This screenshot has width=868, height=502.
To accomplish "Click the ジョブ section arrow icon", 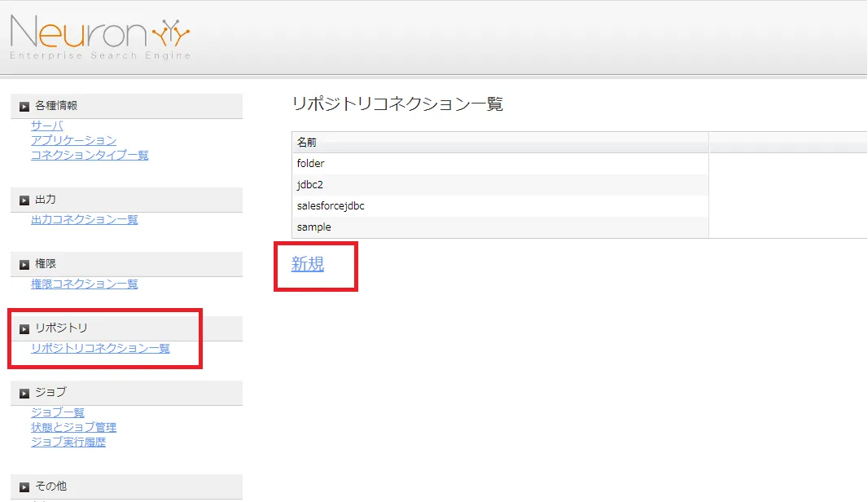I will click(x=24, y=393).
